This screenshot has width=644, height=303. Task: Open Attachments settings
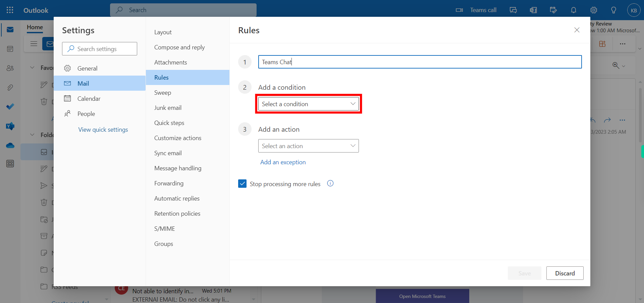(x=187, y=62)
